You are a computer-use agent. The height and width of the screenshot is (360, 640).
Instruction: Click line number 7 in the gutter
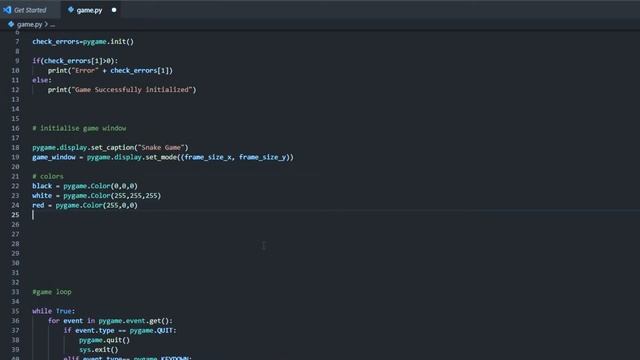tap(17, 42)
